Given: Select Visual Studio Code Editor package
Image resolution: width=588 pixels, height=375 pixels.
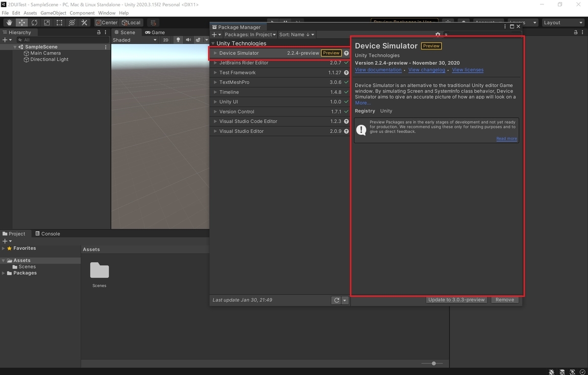Looking at the screenshot, I should coord(280,121).
